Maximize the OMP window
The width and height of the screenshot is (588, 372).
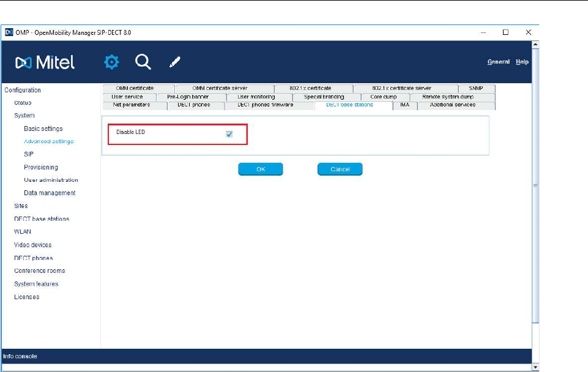coord(505,32)
